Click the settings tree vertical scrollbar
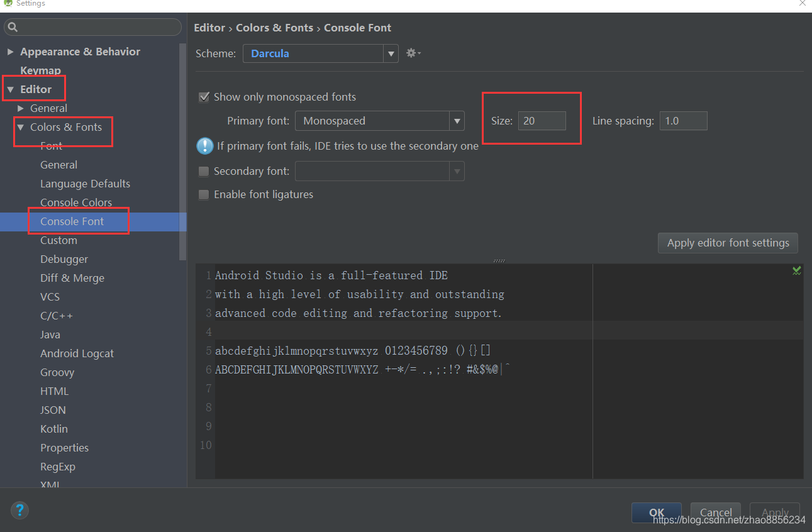 tap(182, 151)
